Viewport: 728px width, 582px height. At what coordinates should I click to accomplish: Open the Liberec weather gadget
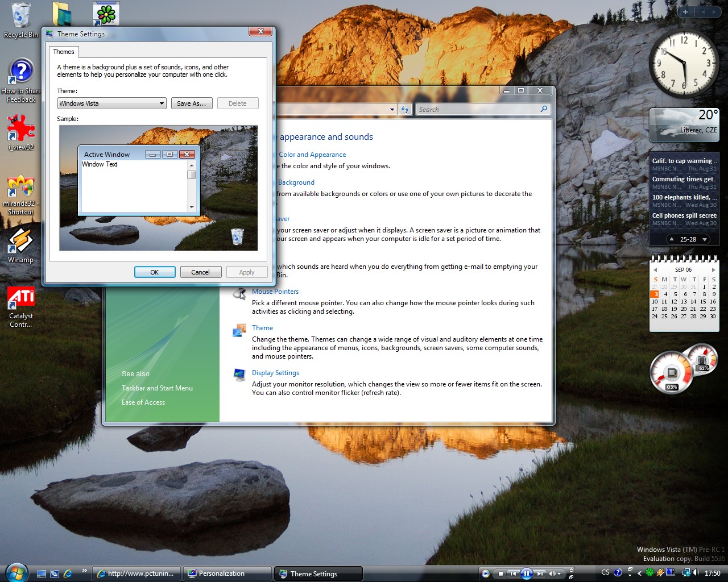(684, 125)
